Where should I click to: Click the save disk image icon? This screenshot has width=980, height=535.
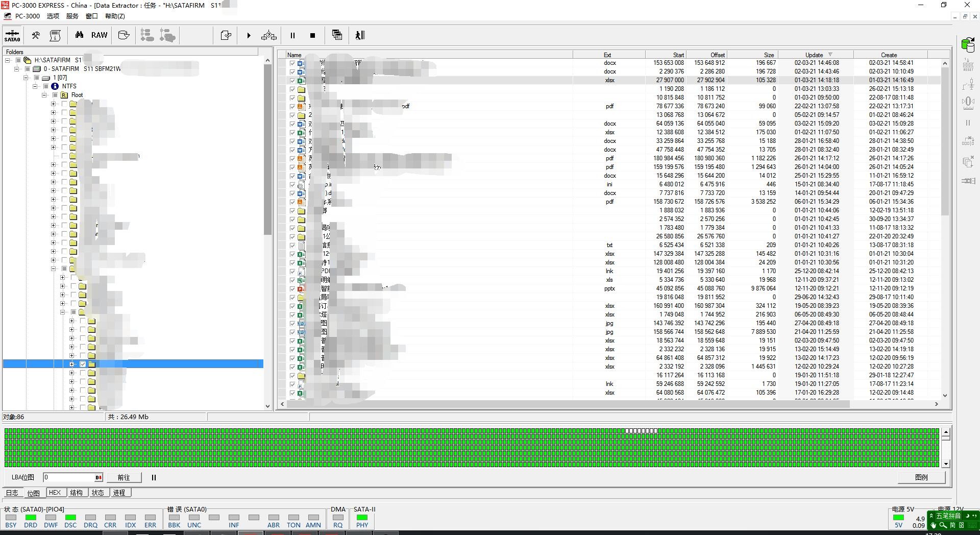pyautogui.click(x=124, y=35)
